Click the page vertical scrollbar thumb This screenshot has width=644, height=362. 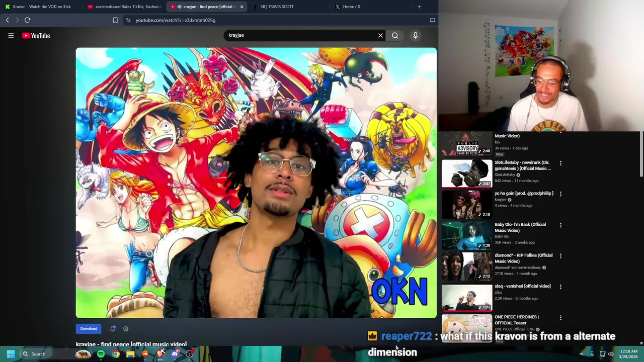641,155
